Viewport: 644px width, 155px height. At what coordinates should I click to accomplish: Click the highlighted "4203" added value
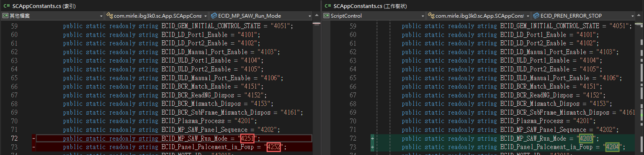(x=585, y=139)
